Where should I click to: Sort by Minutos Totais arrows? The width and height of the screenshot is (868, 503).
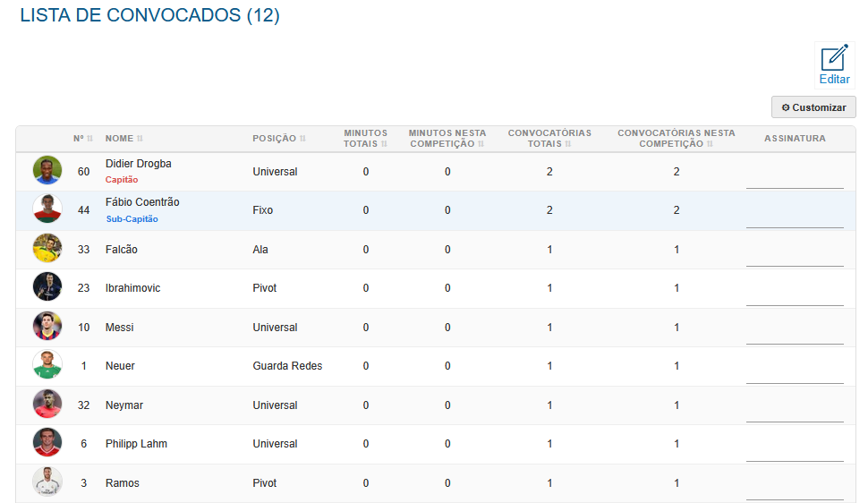(x=384, y=144)
